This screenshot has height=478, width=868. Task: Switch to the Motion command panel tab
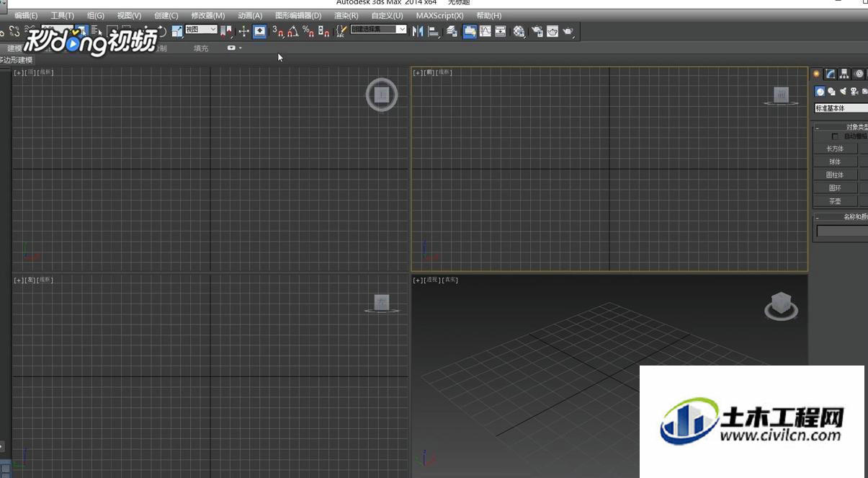tap(859, 74)
